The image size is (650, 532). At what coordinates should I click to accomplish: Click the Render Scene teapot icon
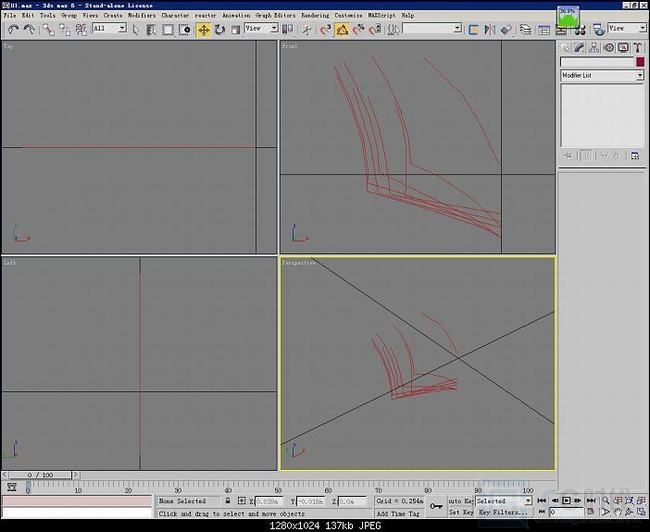click(598, 29)
